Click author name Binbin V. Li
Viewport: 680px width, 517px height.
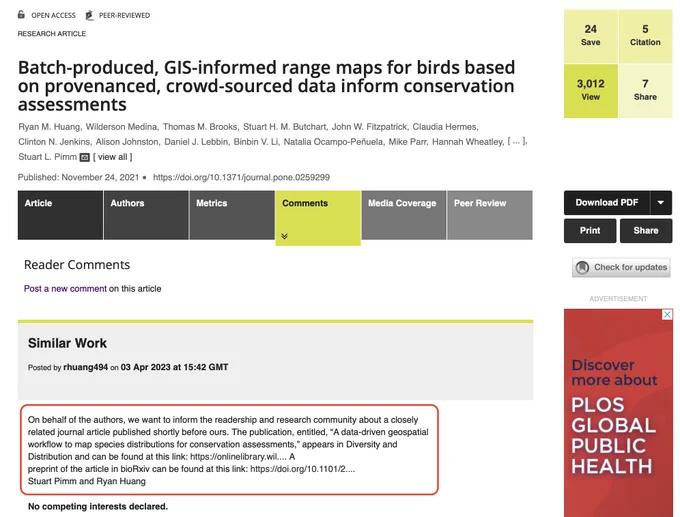(256, 142)
